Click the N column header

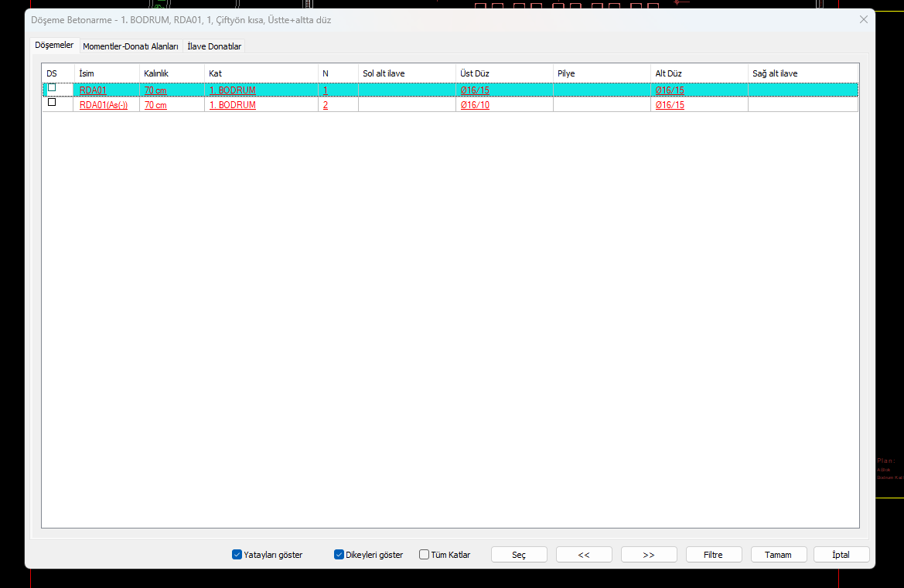click(338, 73)
